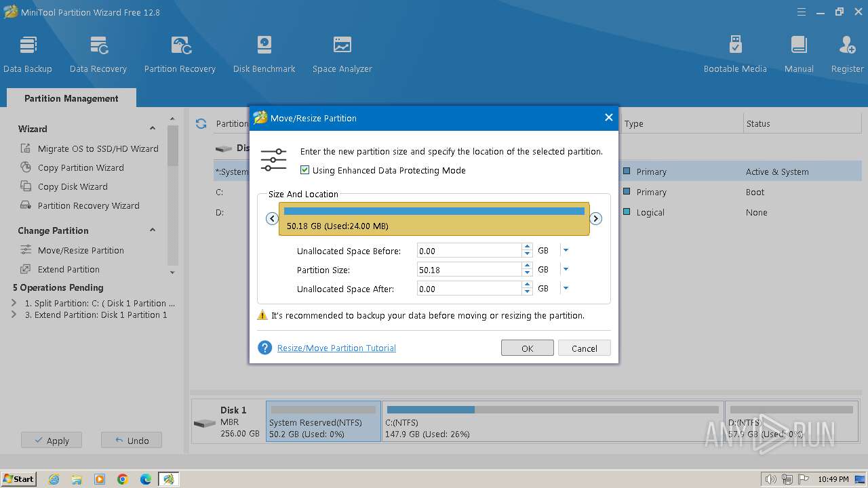Select the D: partition on the disk map

point(793,422)
